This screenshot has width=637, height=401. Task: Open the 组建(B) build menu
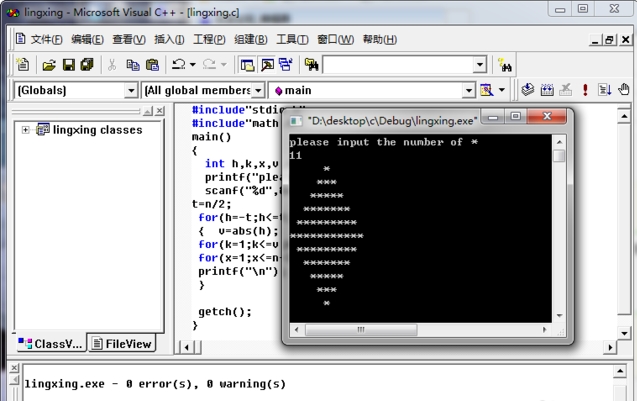[x=250, y=40]
